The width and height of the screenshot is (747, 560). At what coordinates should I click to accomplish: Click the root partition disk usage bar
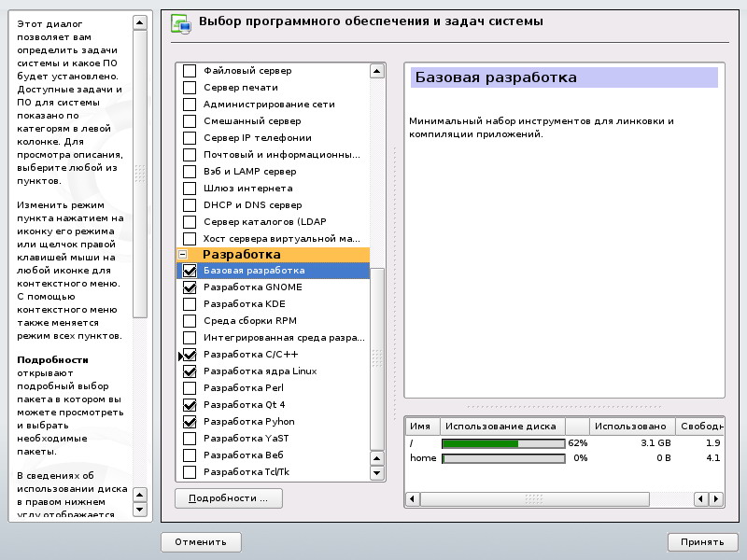pyautogui.click(x=502, y=443)
